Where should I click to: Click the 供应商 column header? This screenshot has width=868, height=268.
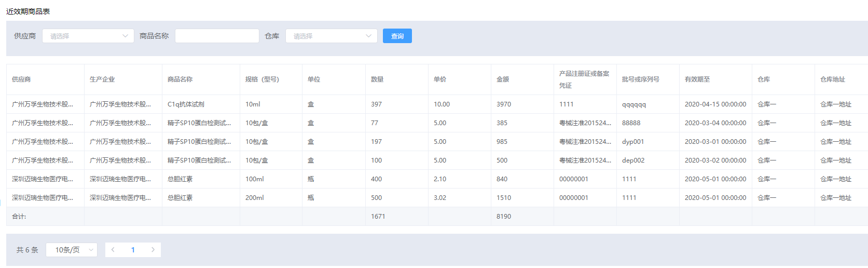tap(21, 79)
